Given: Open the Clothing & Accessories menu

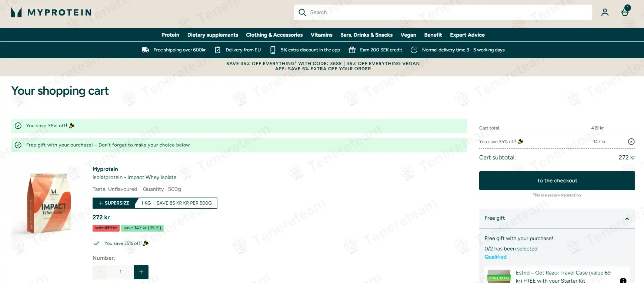Looking at the screenshot, I should coord(274,35).
